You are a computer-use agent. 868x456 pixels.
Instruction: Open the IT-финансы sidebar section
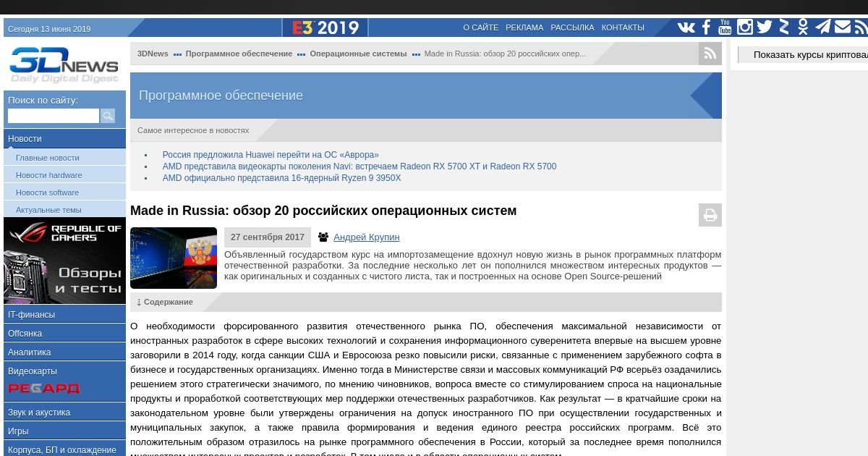point(64,314)
